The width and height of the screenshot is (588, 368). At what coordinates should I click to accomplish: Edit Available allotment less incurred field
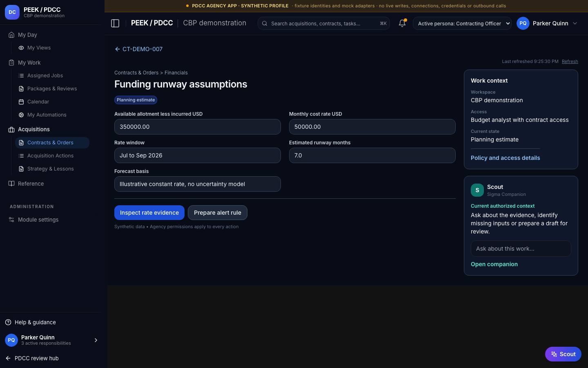coord(198,127)
